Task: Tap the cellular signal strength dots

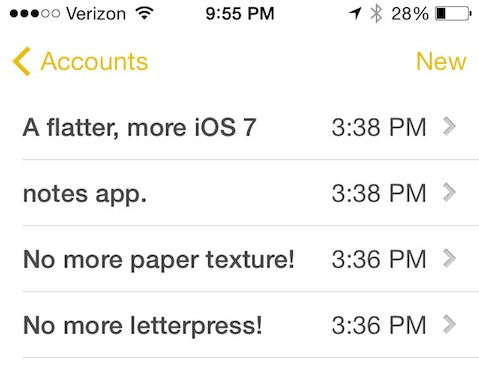Action: point(35,14)
